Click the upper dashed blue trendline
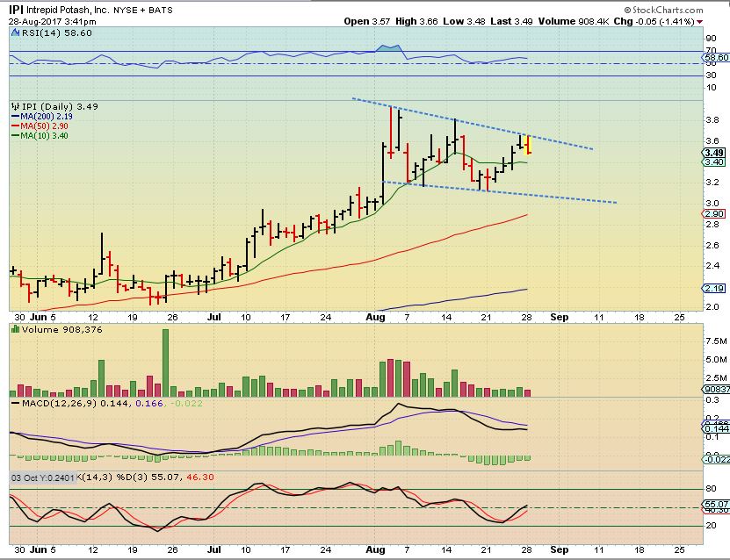Image resolution: width=730 pixels, height=560 pixels. point(473,124)
